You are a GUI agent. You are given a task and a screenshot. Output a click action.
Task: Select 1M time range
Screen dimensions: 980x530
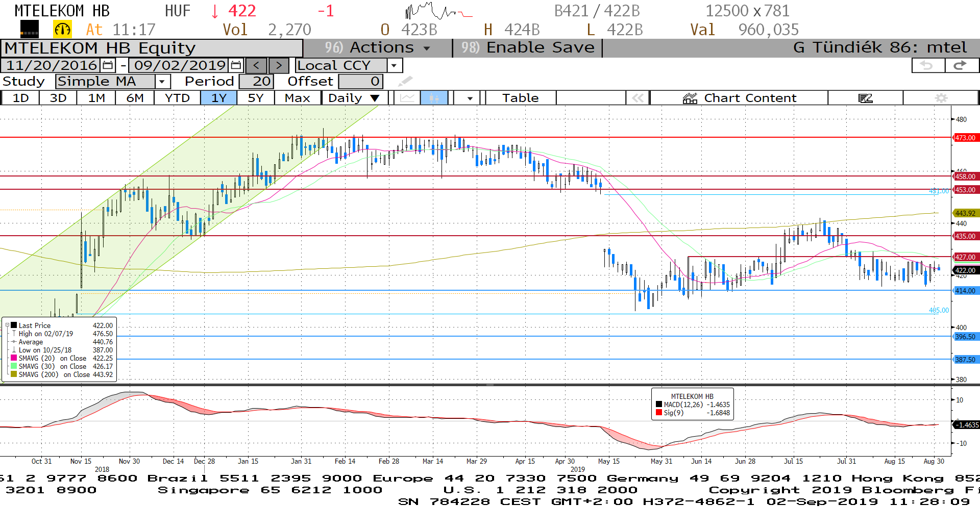(x=96, y=98)
